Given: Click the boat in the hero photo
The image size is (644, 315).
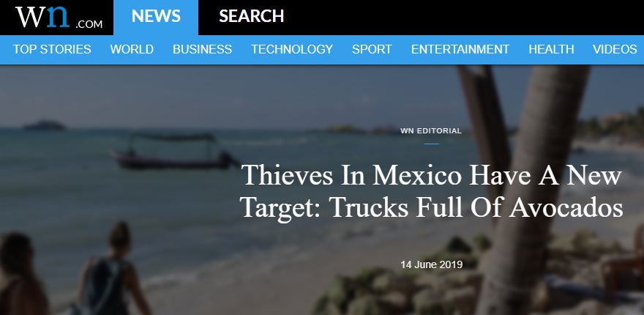Looking at the screenshot, I should (x=173, y=152).
